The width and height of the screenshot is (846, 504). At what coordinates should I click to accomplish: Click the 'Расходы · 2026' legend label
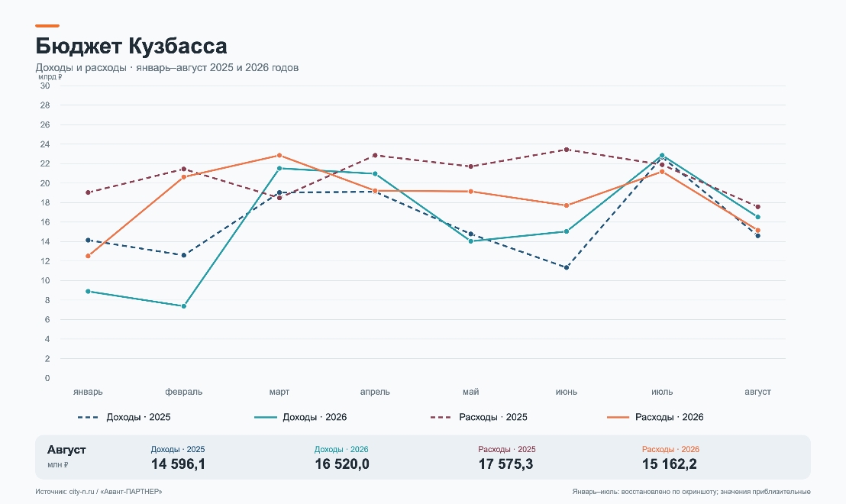coord(669,417)
